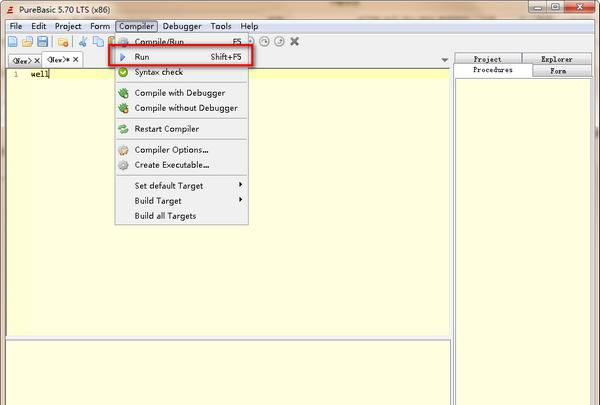
Task: Select Create Executable... entry
Action: coord(181,165)
